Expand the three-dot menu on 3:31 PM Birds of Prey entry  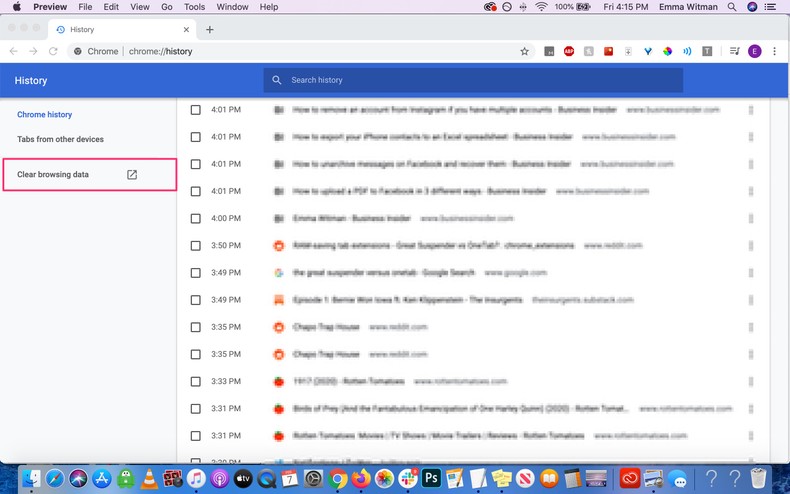(750, 408)
